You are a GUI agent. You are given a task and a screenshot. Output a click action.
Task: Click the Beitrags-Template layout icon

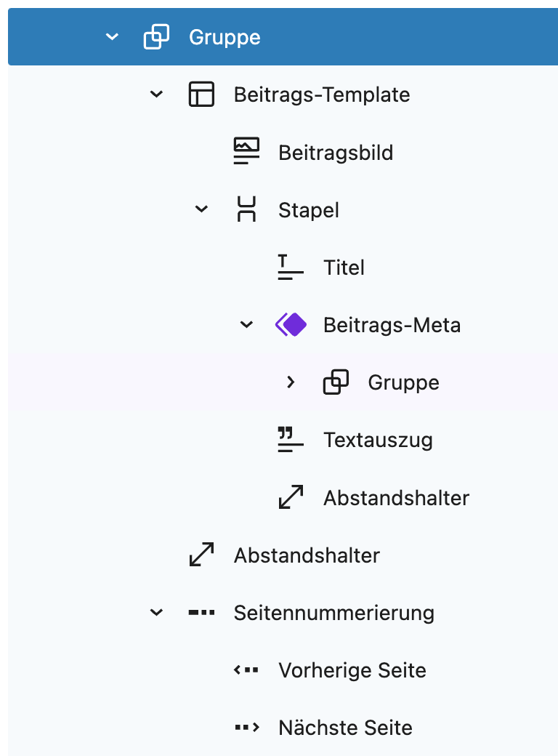pyautogui.click(x=201, y=94)
